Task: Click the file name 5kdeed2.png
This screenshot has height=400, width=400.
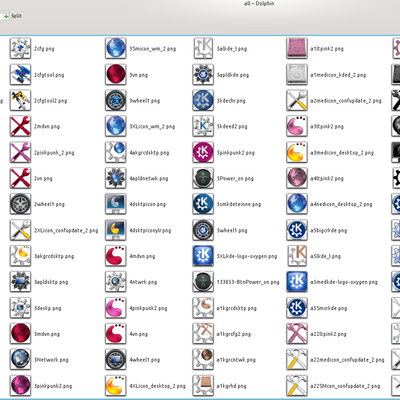Action: 232,127
